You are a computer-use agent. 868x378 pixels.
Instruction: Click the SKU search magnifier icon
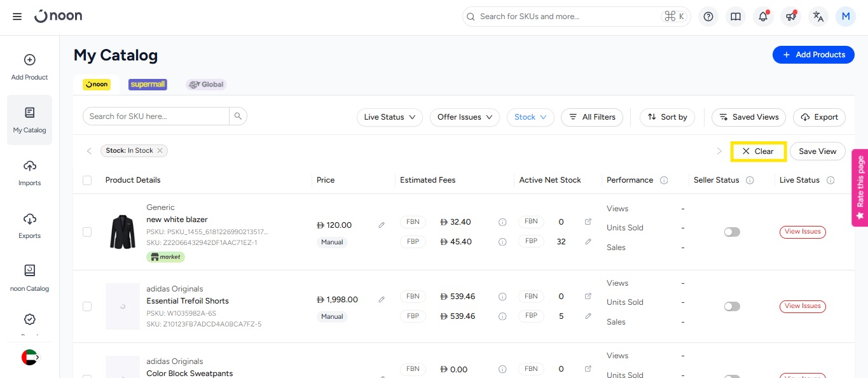(x=238, y=116)
